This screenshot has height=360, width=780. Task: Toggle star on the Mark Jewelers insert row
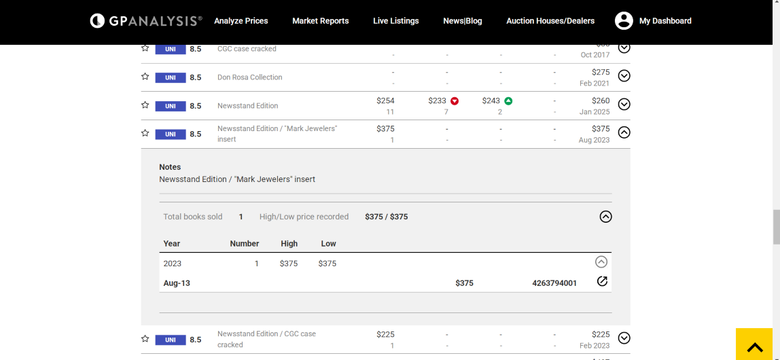tap(145, 133)
